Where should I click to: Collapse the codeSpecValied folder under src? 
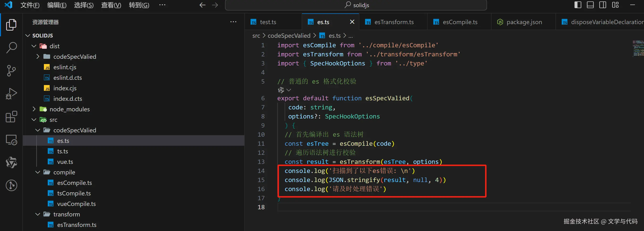(38, 130)
